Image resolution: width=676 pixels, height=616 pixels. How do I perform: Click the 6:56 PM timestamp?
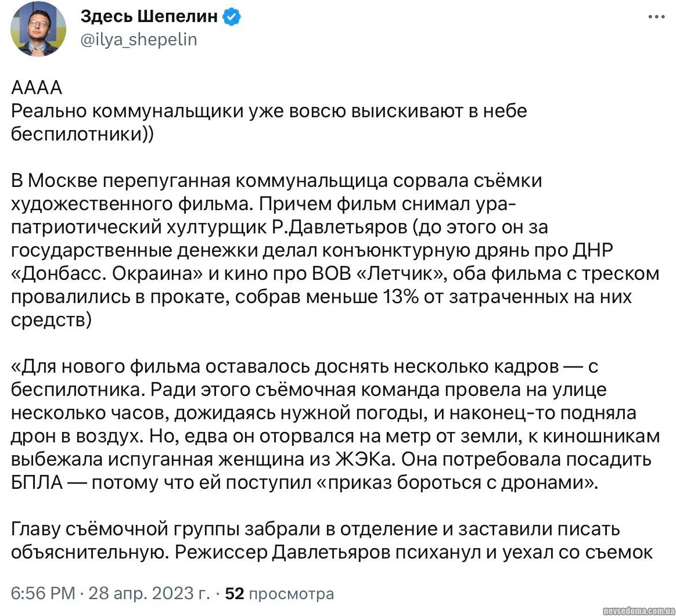coord(43,594)
